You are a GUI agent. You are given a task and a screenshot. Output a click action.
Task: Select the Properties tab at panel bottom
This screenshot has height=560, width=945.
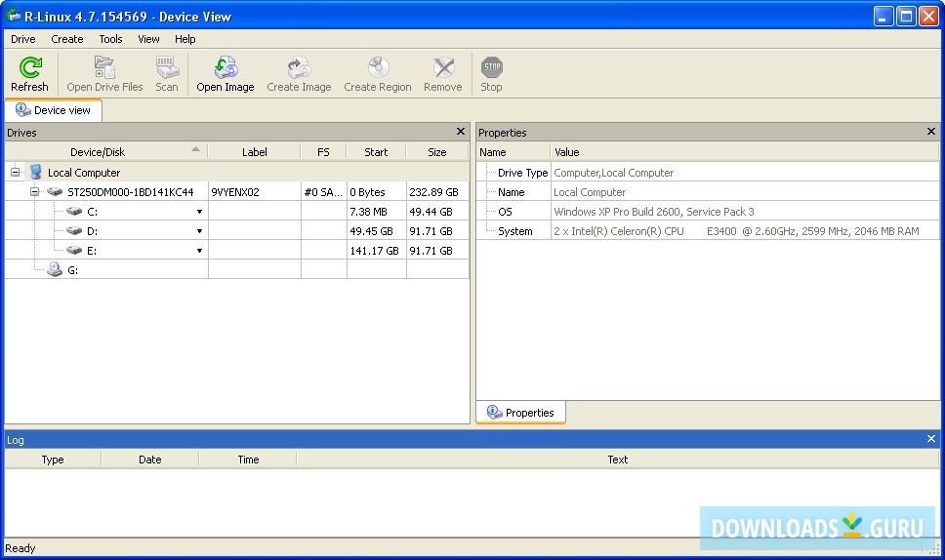(520, 413)
